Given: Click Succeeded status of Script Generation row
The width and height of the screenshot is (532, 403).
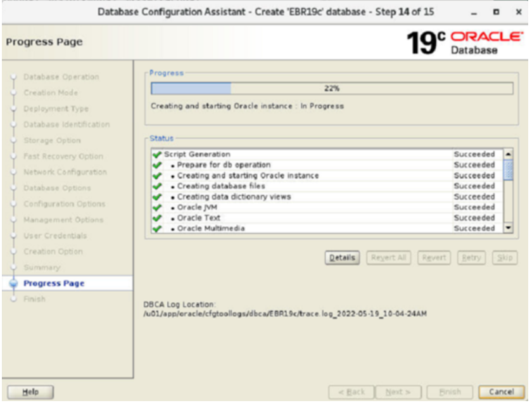Looking at the screenshot, I should point(474,155).
